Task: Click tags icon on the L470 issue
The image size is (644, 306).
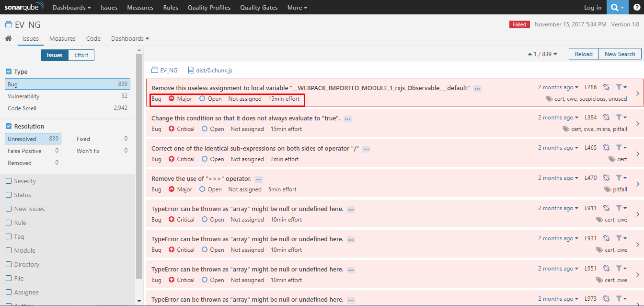Action: click(608, 189)
